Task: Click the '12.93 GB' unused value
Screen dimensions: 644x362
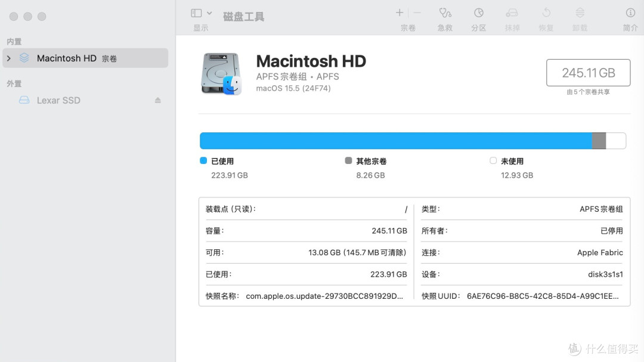Action: (x=516, y=175)
